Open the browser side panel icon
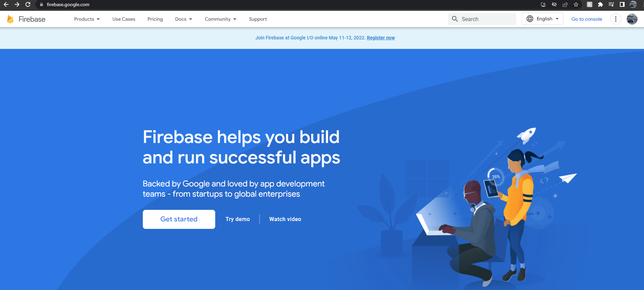The height and width of the screenshot is (290, 644). [x=622, y=4]
